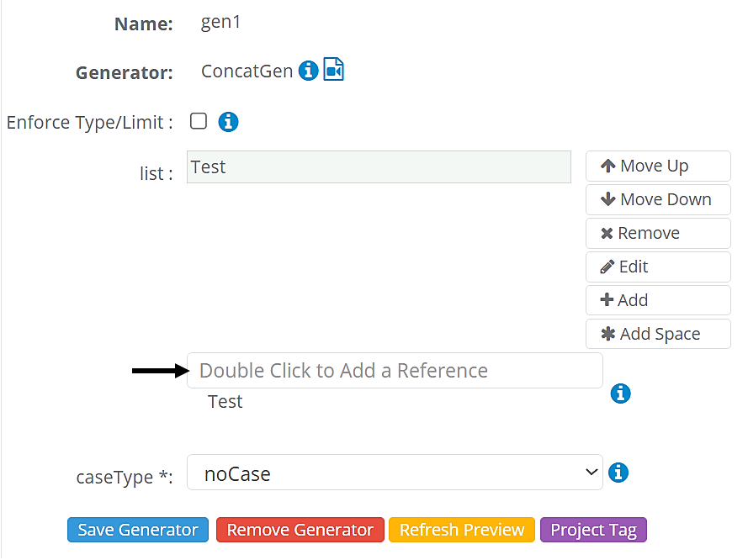Click the Test reference below the input field

[225, 402]
